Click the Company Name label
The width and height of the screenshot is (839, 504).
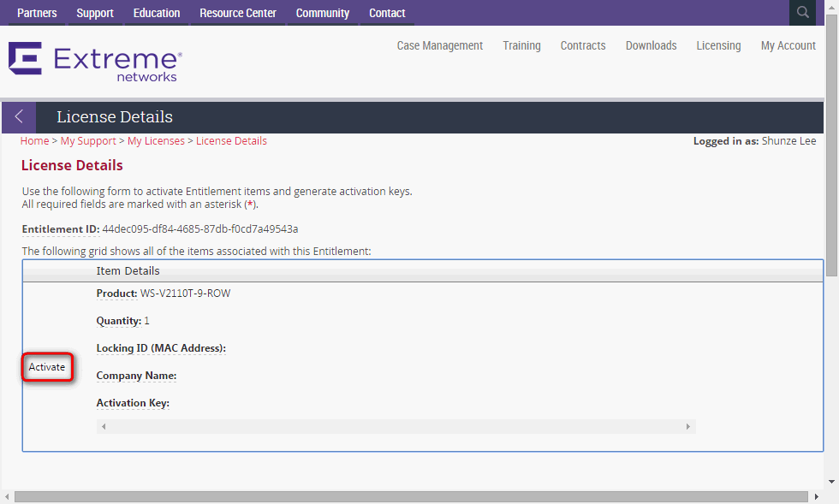(136, 376)
